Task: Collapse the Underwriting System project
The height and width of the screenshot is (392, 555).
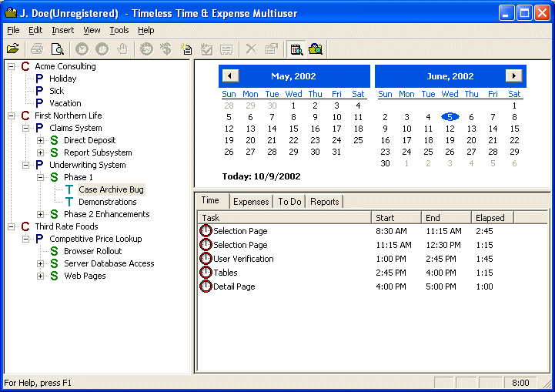Action: (26, 165)
